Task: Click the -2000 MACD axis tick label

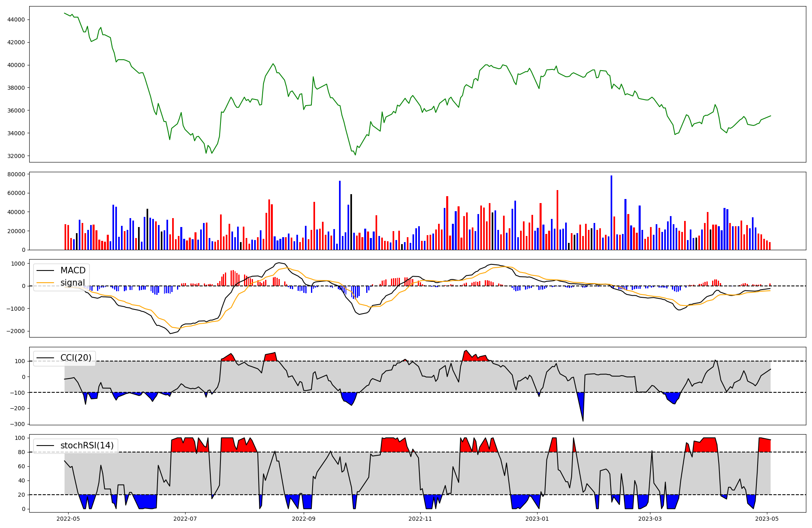Action: (15, 331)
